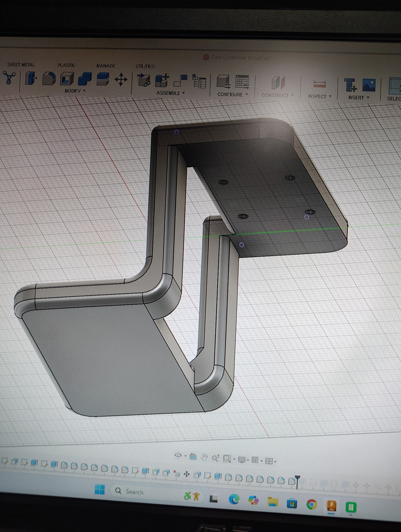Switch to the SHEET METAL tab
The height and width of the screenshot is (532, 401).
click(21, 65)
